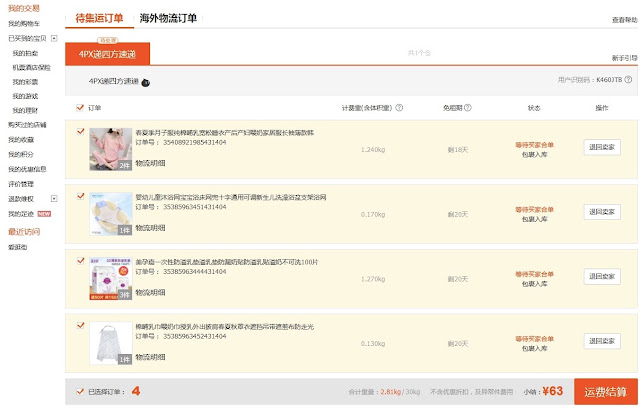Open 我的理财 in the sidebar
The image size is (640, 408).
coord(25,111)
